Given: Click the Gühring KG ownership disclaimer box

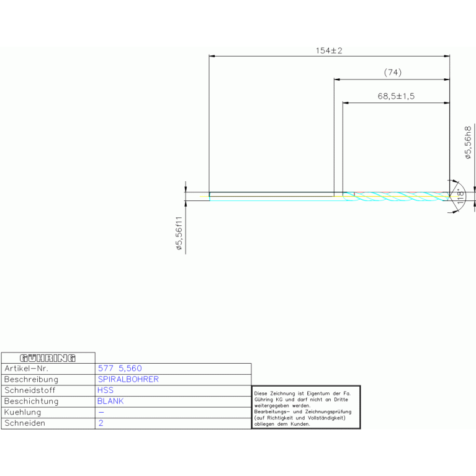Looking at the screenshot, I should [305, 407].
